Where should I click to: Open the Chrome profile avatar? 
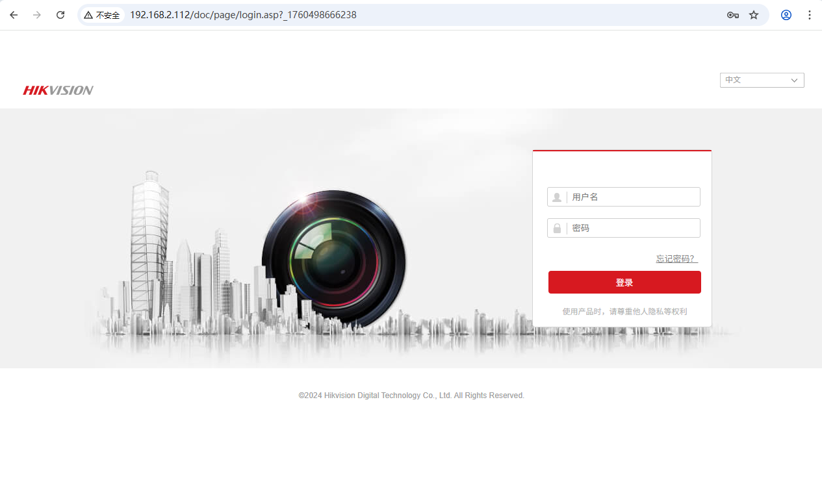tap(786, 15)
